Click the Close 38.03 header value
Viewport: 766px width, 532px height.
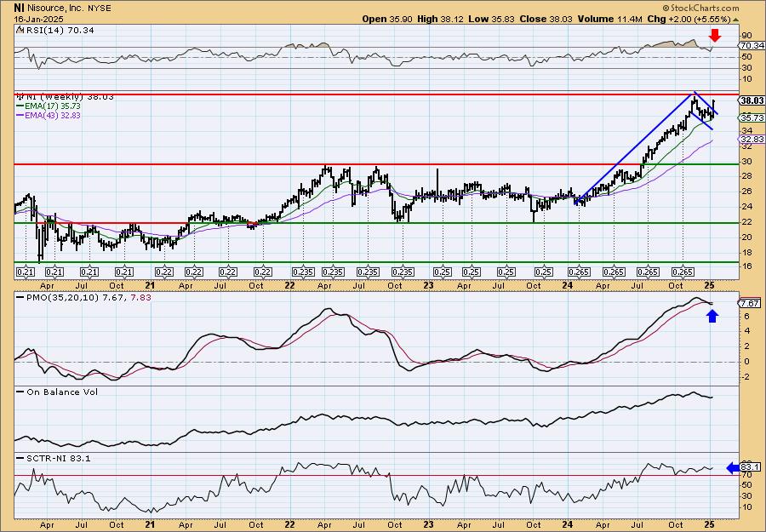545,19
